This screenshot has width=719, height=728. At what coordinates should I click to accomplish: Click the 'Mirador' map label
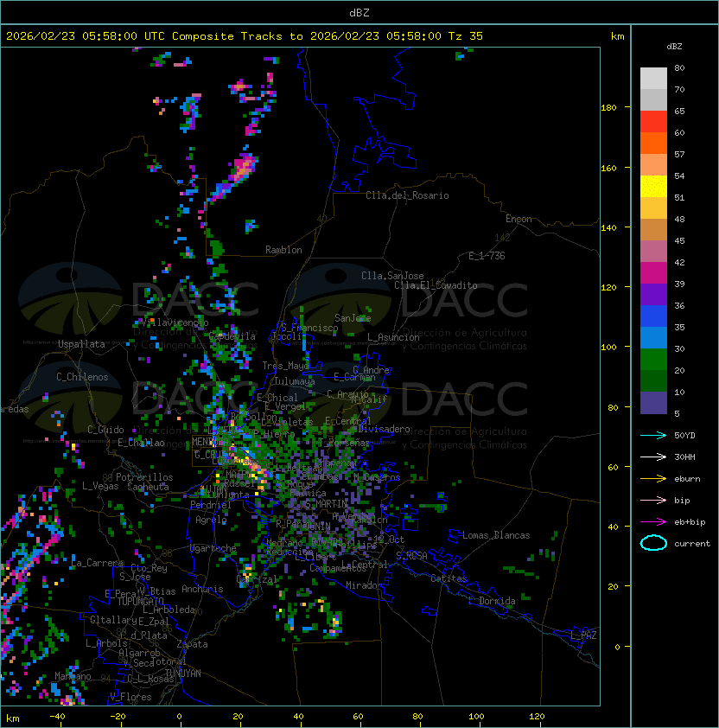[364, 585]
